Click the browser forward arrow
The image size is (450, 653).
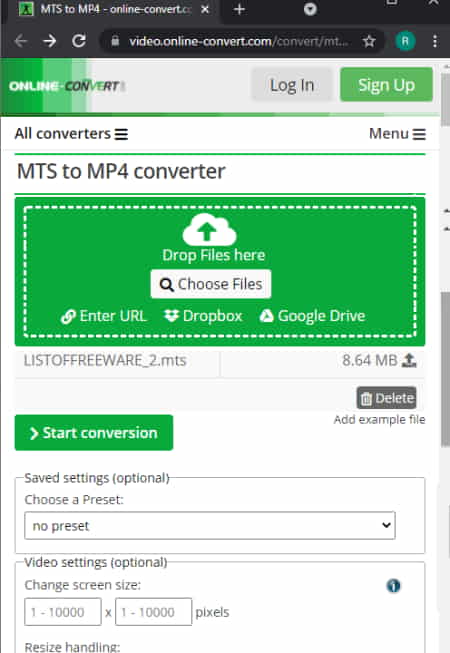(x=50, y=41)
